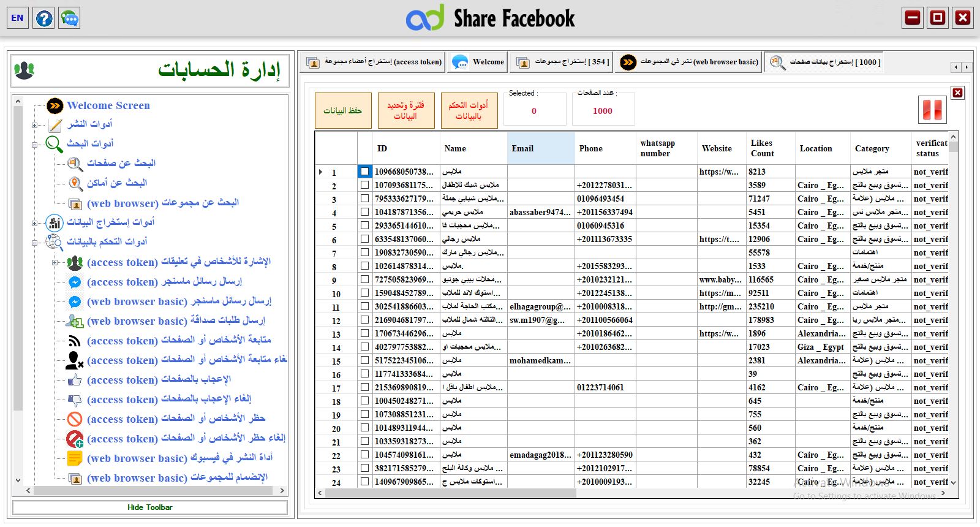Check the row 15 checkbox
This screenshot has width=980, height=527.
pos(364,360)
